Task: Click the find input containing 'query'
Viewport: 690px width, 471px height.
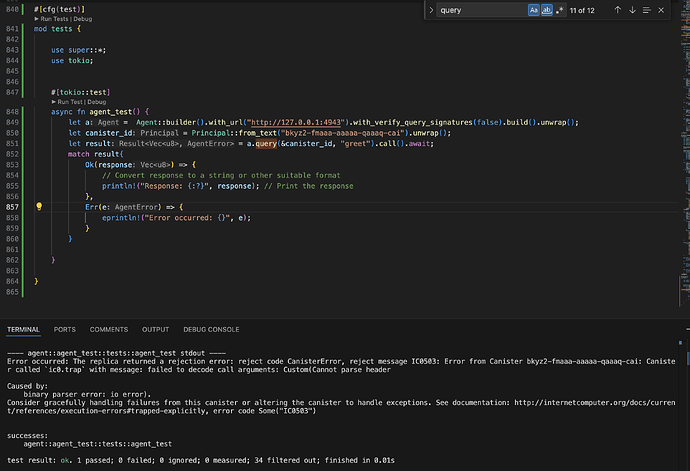Action: [x=482, y=10]
